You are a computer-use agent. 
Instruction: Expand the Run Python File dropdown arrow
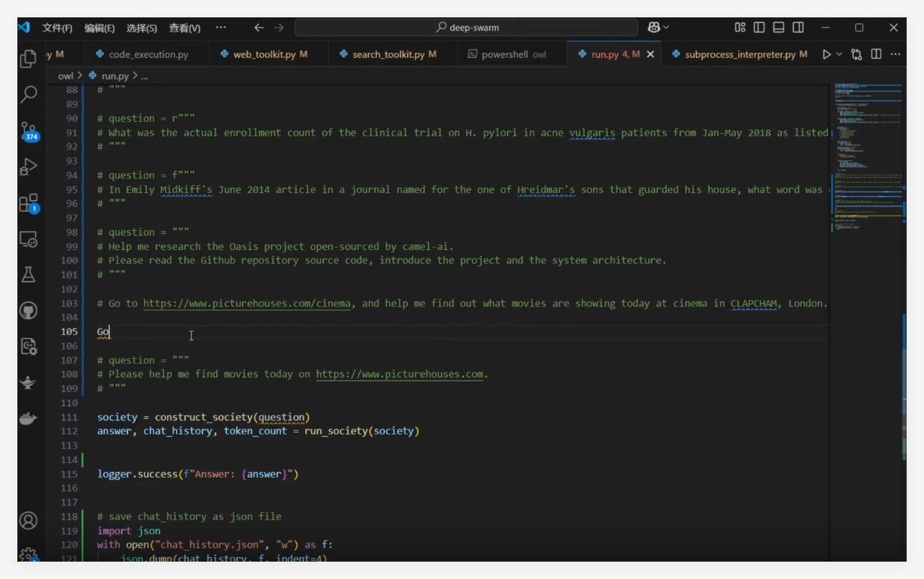point(839,54)
